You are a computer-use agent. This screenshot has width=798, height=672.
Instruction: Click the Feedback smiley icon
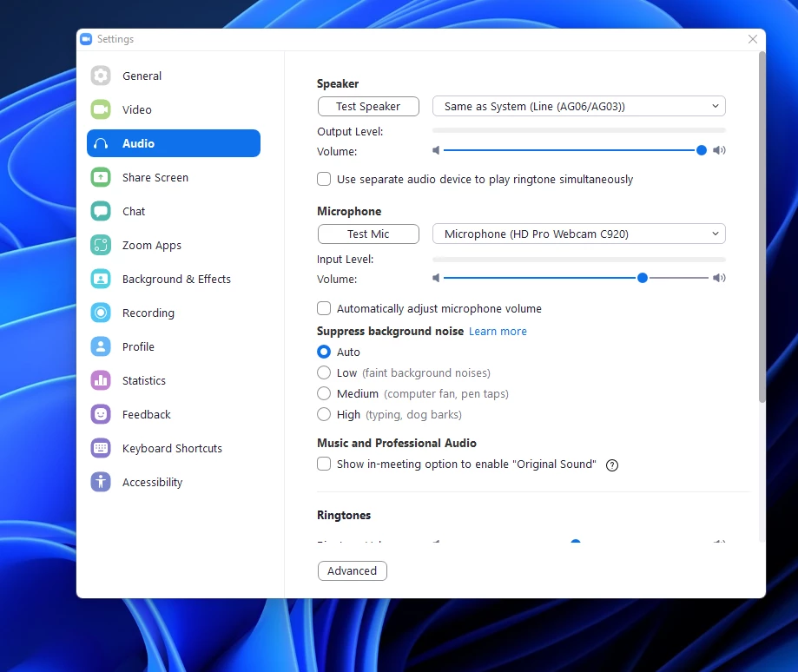101,415
